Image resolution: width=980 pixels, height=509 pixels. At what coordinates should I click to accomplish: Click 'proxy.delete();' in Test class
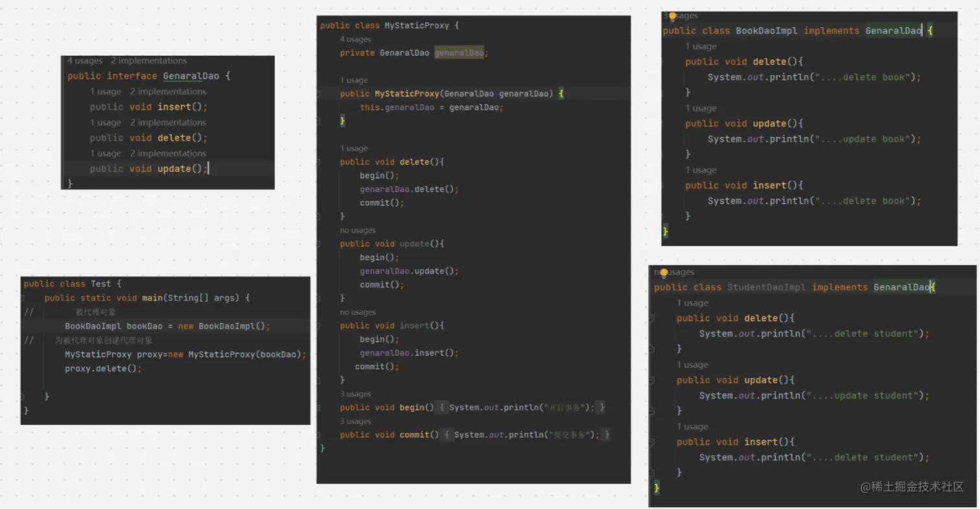tap(103, 368)
